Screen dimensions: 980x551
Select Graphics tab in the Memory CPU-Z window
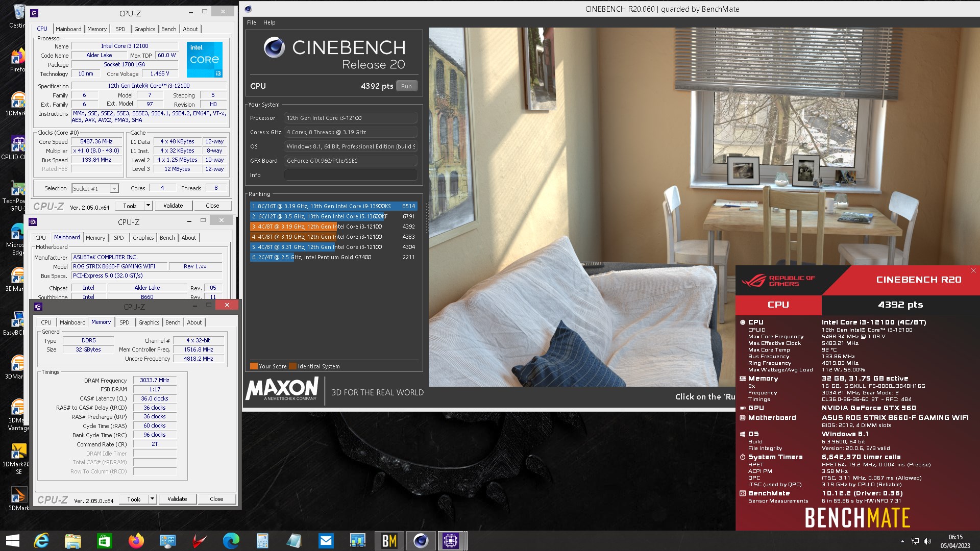[149, 322]
